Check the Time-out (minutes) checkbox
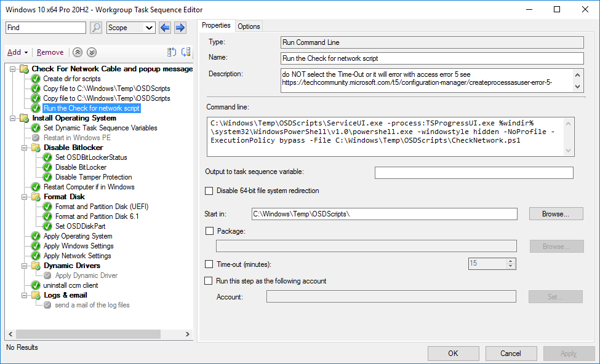Viewport: 600px width, 364px height. tap(209, 264)
